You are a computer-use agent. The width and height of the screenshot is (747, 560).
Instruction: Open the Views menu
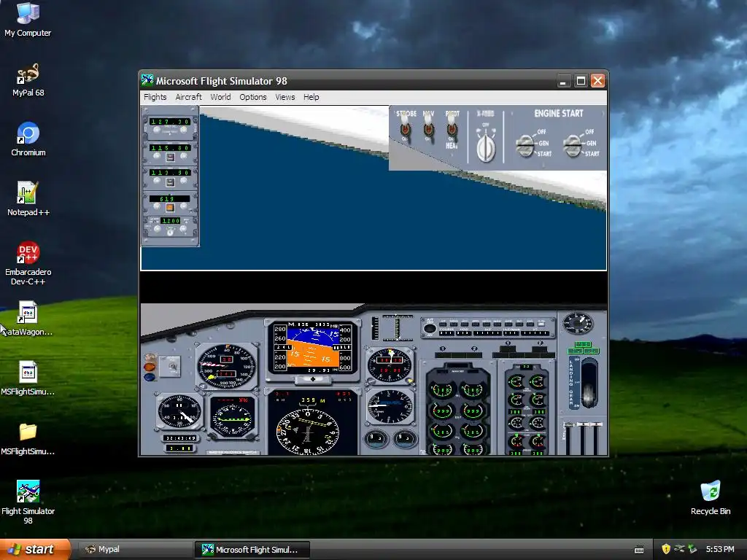pos(285,97)
